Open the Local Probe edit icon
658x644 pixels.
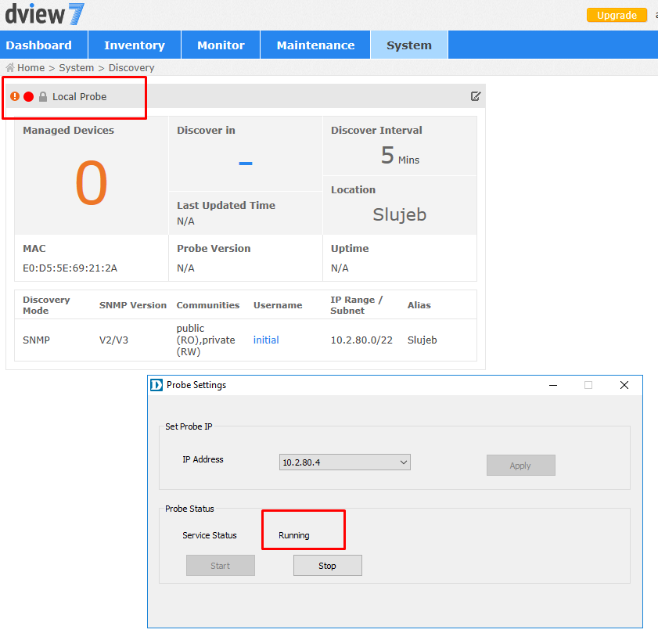coord(476,96)
